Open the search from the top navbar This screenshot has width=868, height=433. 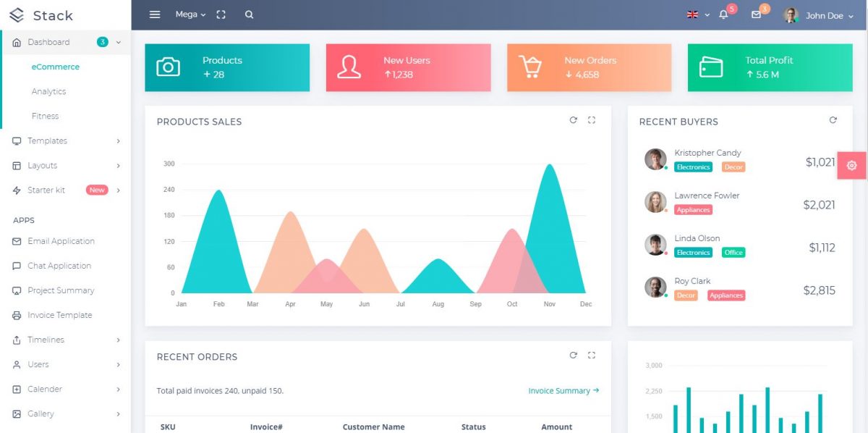[249, 14]
